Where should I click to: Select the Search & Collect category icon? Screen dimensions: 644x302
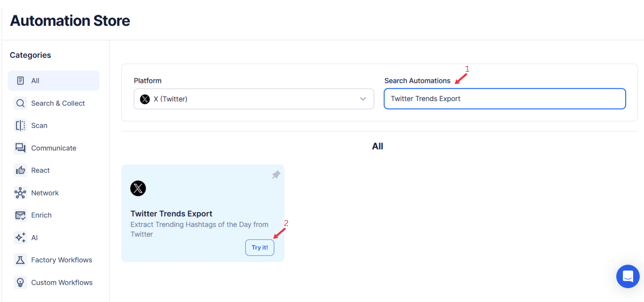tap(20, 103)
